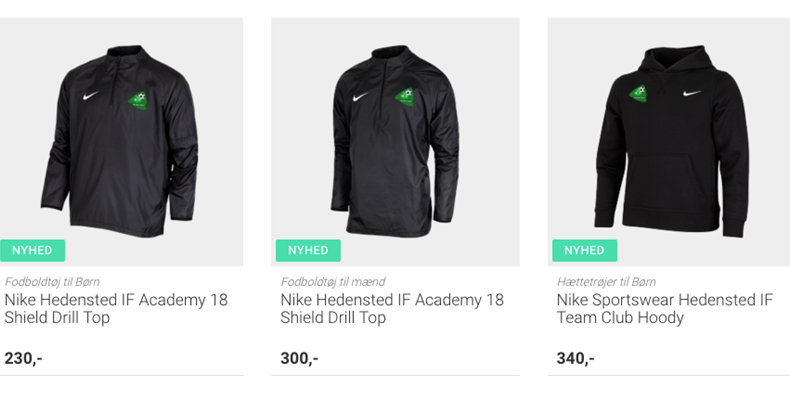Open the 'Nike Sportswear Hedensted IF Team Club Hoody' title
The height and width of the screenshot is (400, 790).
tap(664, 309)
